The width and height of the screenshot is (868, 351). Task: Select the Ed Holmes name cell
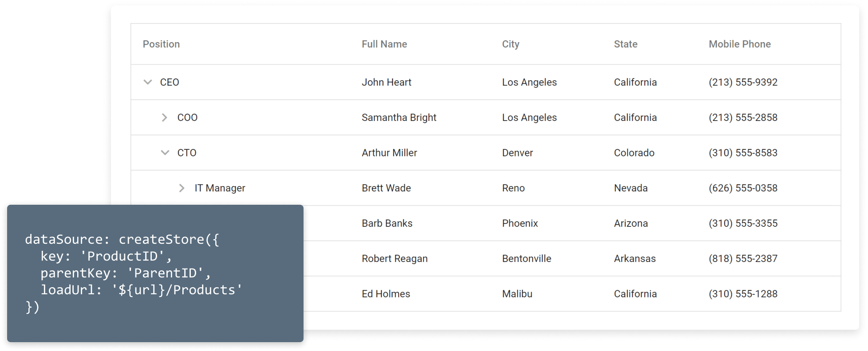coord(386,294)
